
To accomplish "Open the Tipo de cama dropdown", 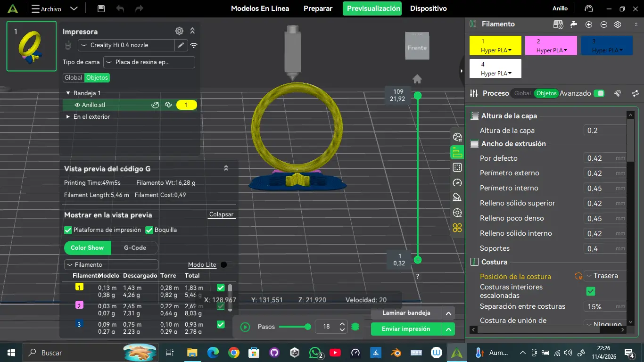I will (149, 62).
